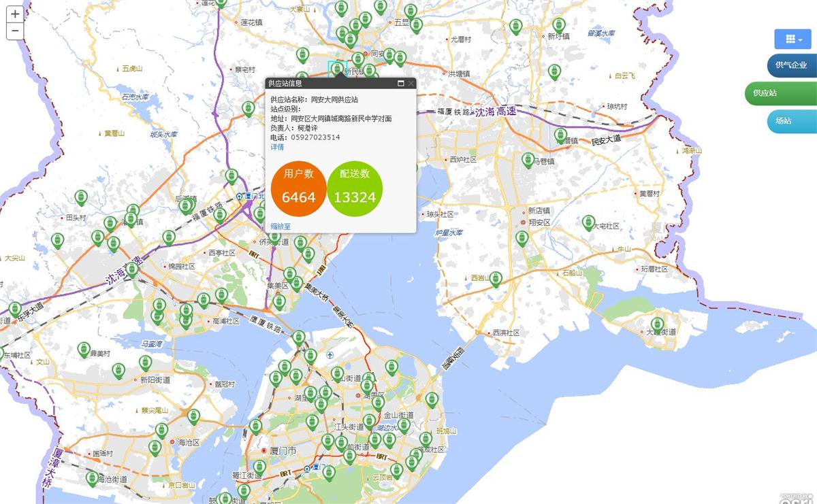Click the green 配送数 circle

pyautogui.click(x=355, y=188)
